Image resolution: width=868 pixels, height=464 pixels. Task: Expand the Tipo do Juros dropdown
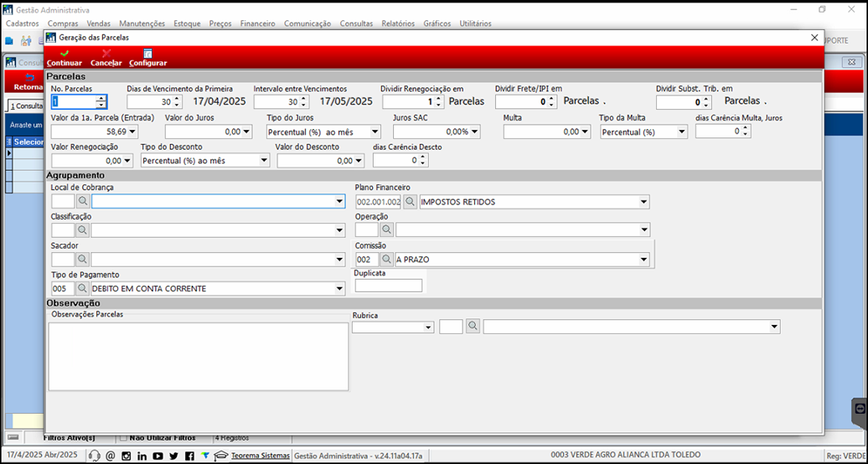pyautogui.click(x=375, y=131)
